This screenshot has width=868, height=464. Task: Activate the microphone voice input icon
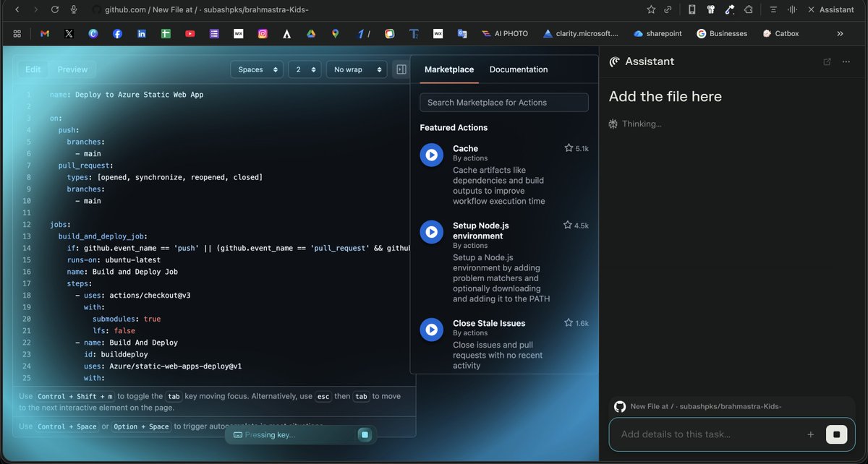click(74, 9)
